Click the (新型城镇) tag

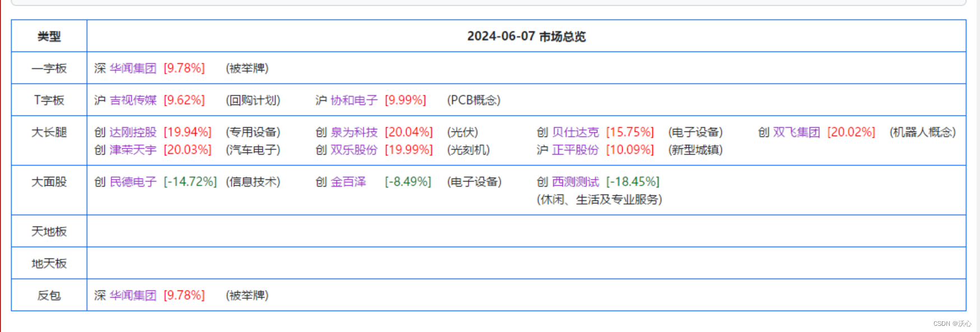pos(695,150)
